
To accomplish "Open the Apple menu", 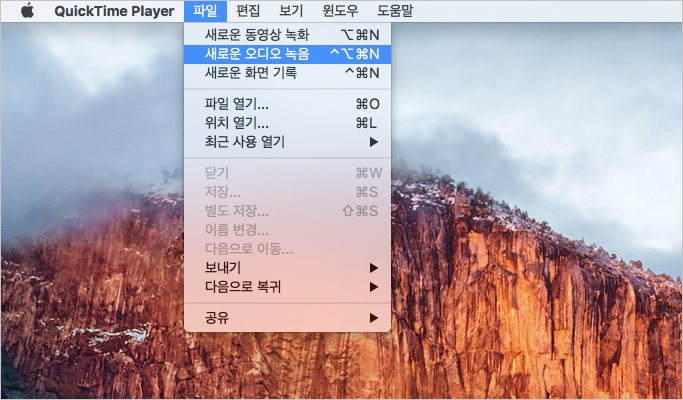I will coord(27,10).
